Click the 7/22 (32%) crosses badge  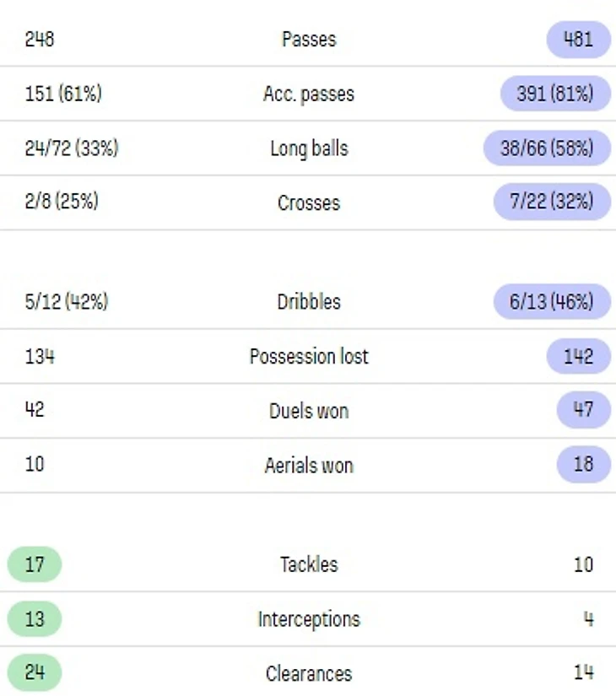[x=552, y=202]
